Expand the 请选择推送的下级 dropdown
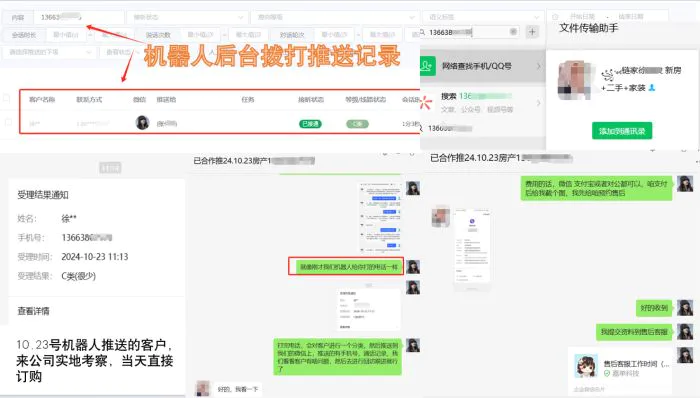Screen dimensions: 700x398 tap(49, 52)
